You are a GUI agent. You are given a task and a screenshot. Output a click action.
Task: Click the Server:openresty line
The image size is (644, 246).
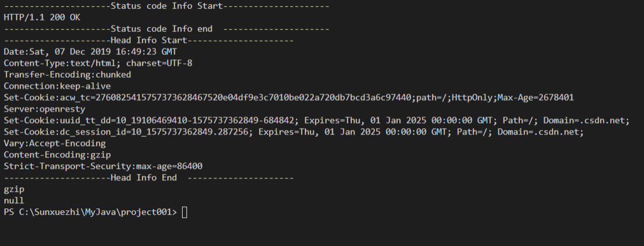point(45,109)
